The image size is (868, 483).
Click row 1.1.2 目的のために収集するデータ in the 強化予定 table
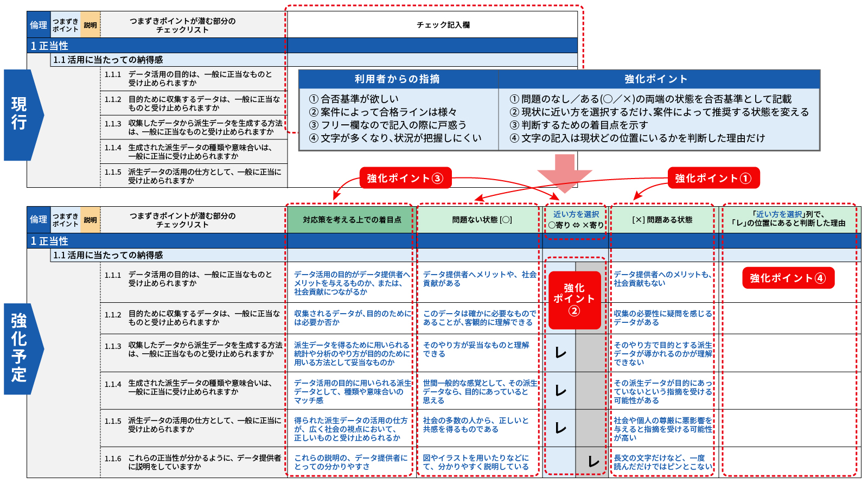[193, 318]
